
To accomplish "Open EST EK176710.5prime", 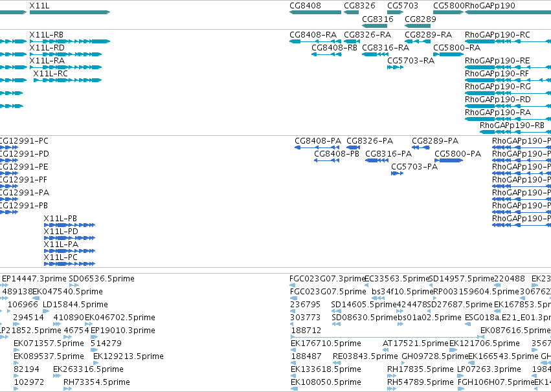I will 326,343.
